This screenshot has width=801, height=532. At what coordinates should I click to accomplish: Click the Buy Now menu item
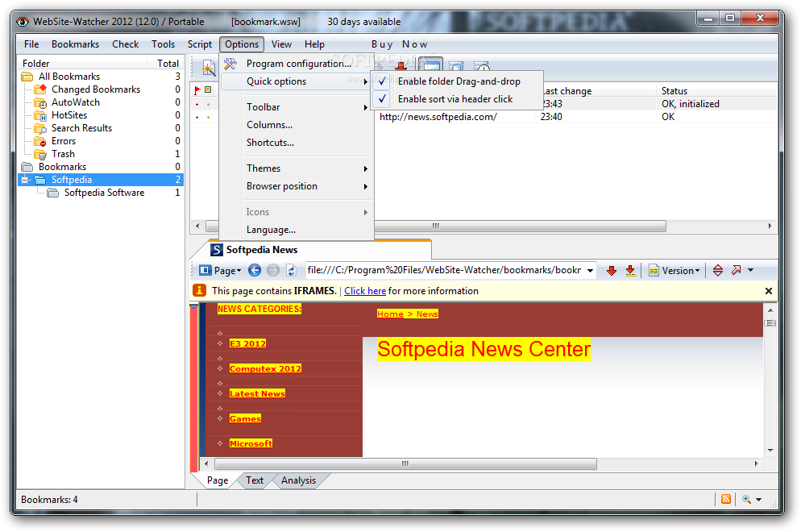tap(400, 44)
